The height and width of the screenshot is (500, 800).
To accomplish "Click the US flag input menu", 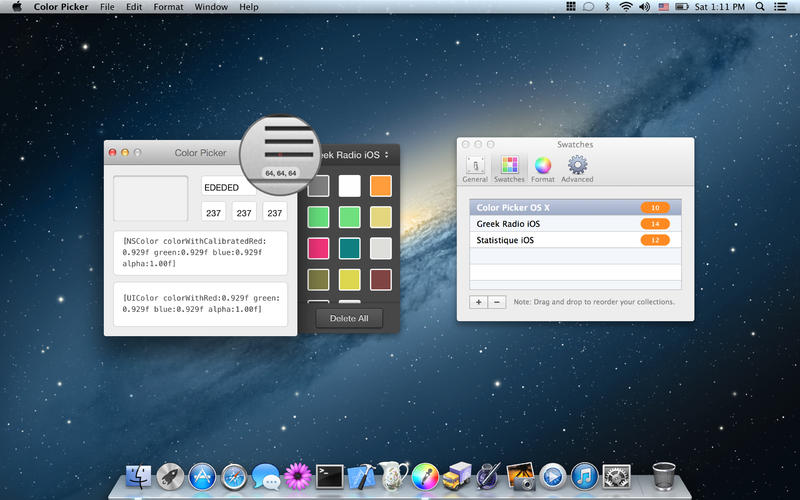I will click(663, 7).
